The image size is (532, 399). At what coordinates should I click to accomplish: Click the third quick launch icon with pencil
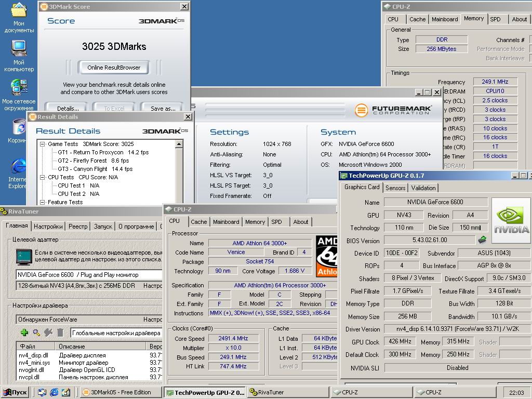coord(66,392)
